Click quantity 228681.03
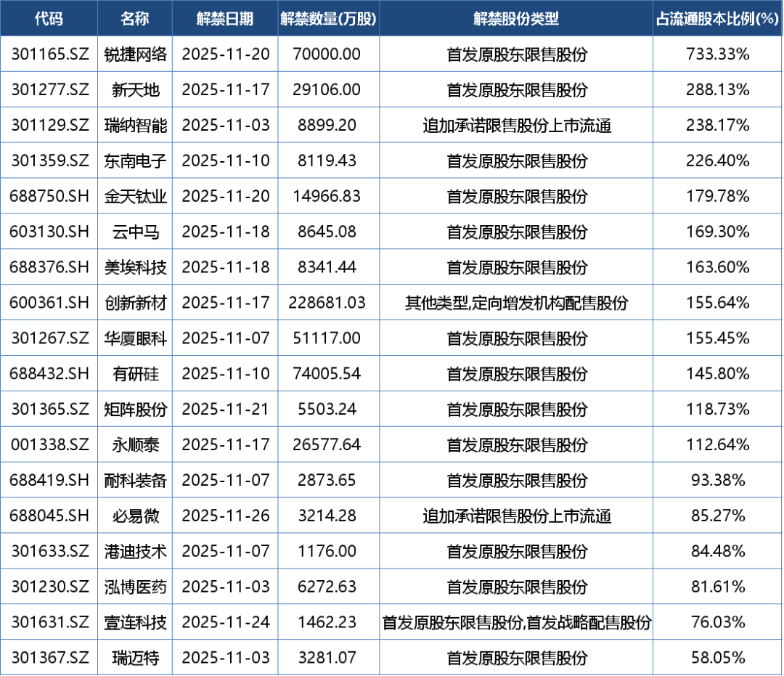 point(327,303)
